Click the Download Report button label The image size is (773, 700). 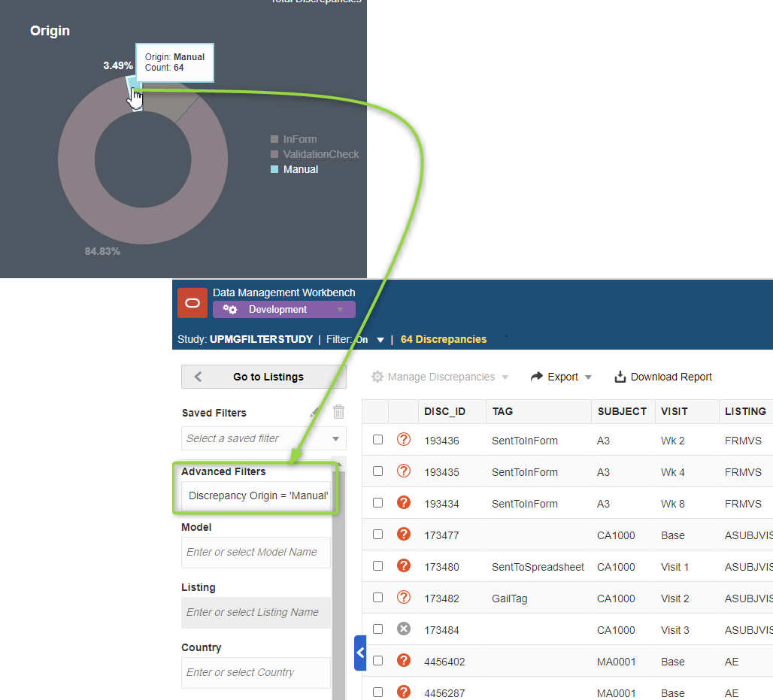point(671,377)
